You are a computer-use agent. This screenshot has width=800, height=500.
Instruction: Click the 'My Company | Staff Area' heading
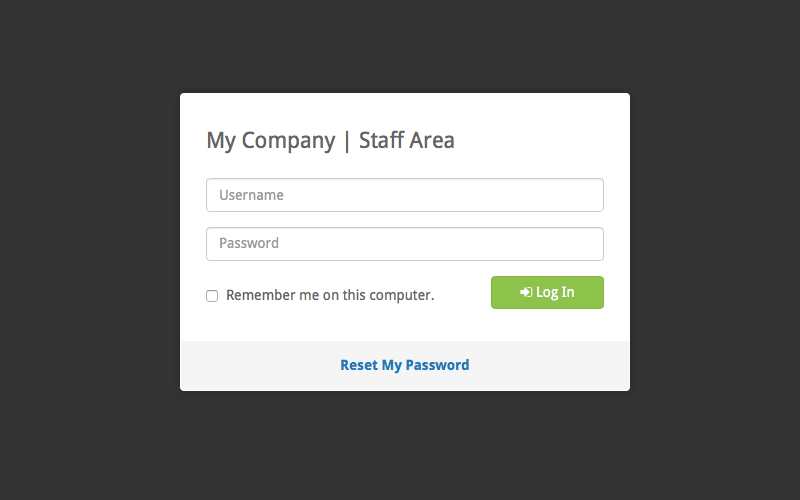[330, 140]
